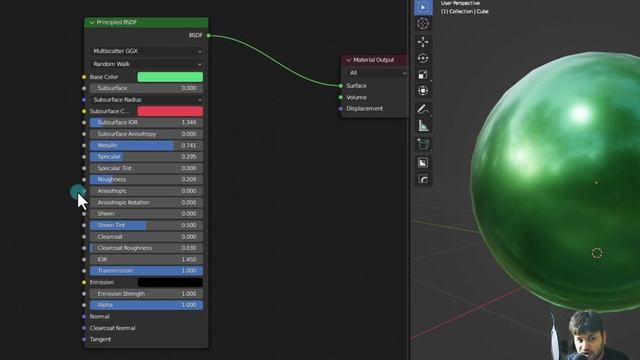Click the tool icon below Add Cube

423,162
